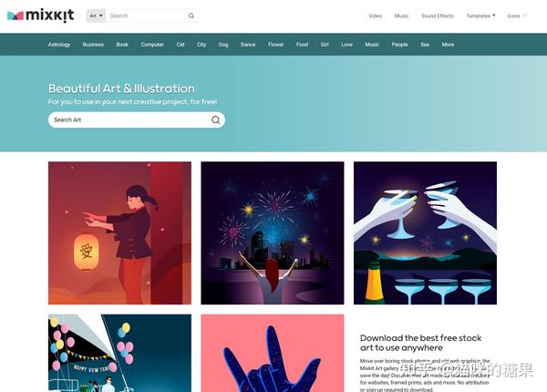Viewport: 547px width, 392px height.
Task: Open the champagne glasses toast illustration
Action: [425, 233]
